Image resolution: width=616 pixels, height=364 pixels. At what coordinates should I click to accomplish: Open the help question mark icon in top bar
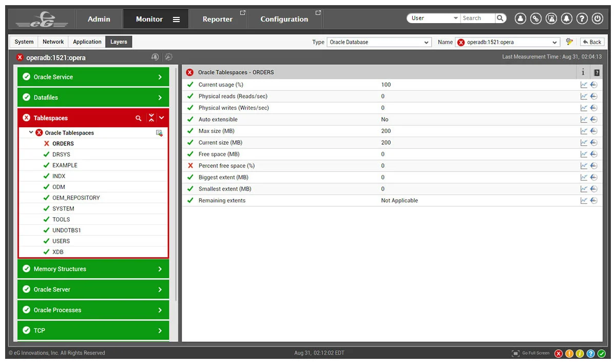tap(582, 18)
